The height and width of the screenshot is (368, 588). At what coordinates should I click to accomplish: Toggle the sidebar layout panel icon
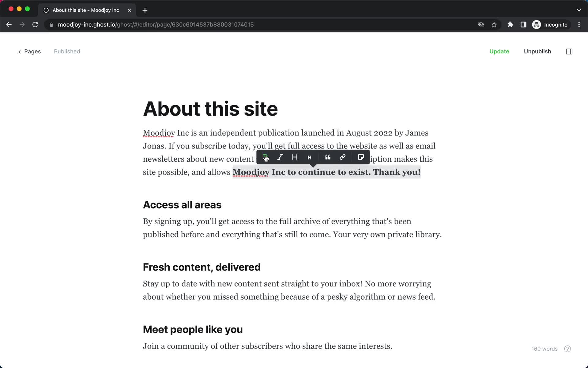coord(570,51)
